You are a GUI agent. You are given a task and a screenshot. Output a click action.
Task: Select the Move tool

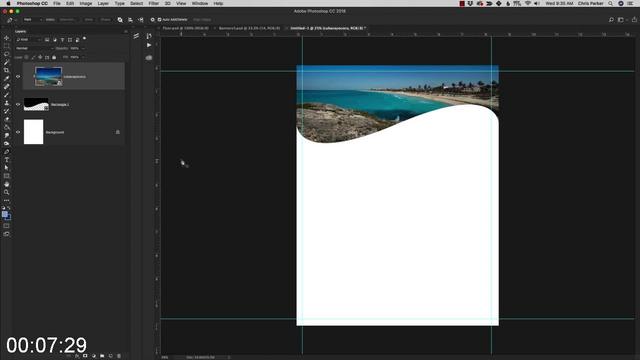7,38
